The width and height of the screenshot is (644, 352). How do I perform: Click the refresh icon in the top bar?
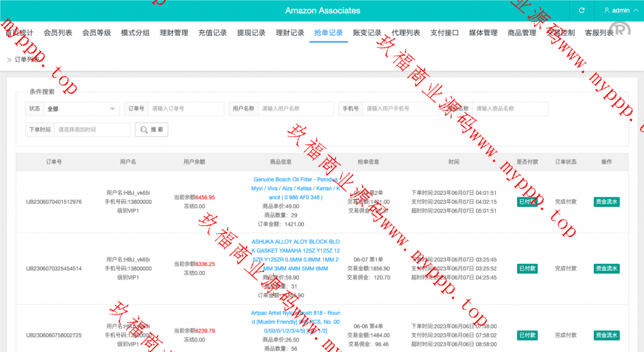coord(582,11)
